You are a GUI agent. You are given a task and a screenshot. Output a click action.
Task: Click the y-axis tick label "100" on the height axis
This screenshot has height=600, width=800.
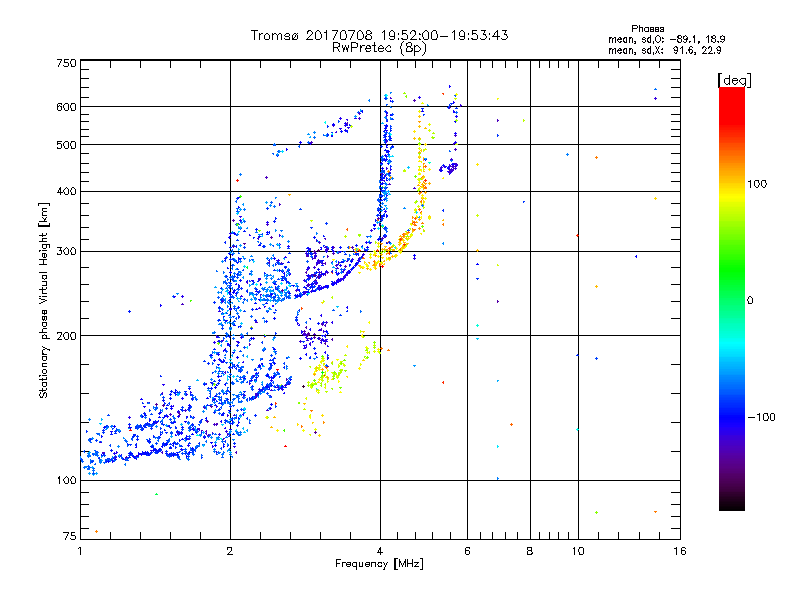pos(66,480)
